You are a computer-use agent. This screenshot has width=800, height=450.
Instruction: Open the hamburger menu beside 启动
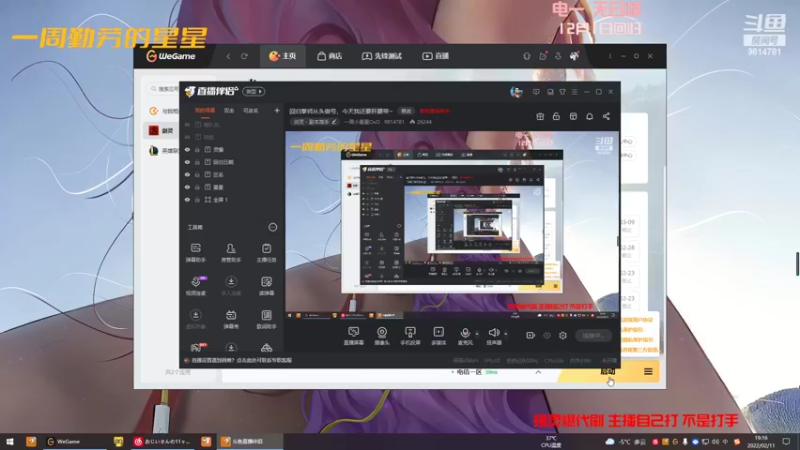coord(648,371)
